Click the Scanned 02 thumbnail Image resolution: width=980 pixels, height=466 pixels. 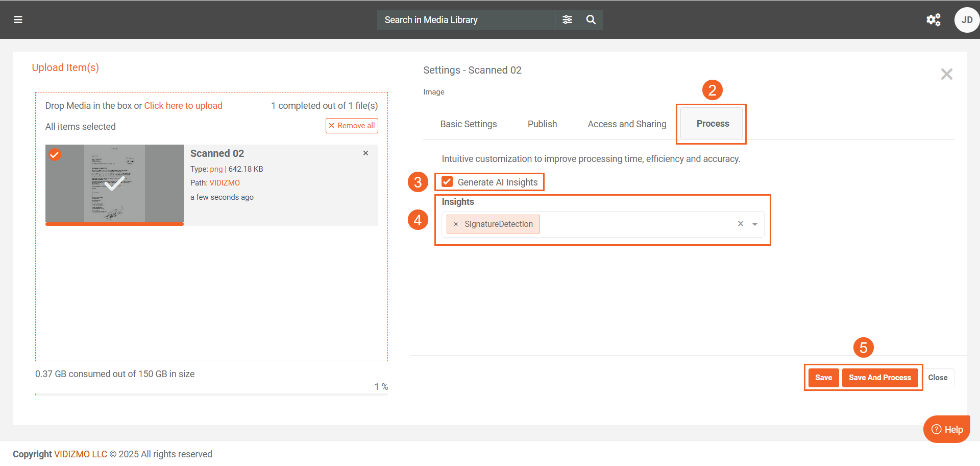[x=114, y=184]
